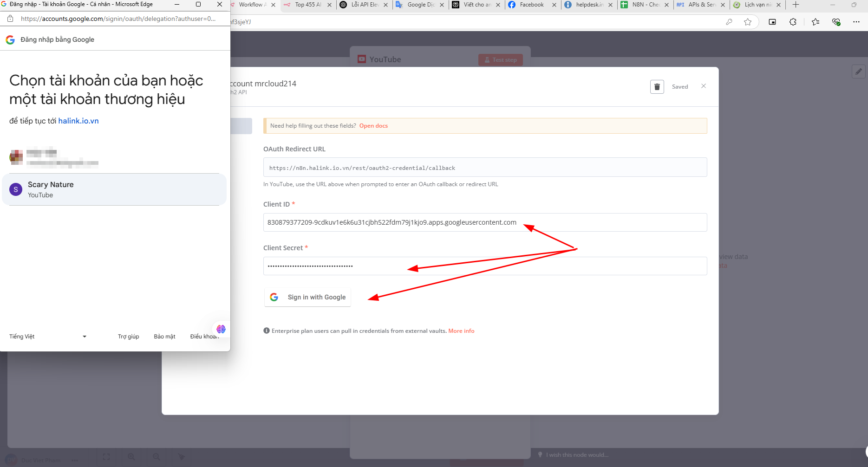Switch to the Lỗi API Elev tab
The width and height of the screenshot is (868, 467).
tap(365, 5)
